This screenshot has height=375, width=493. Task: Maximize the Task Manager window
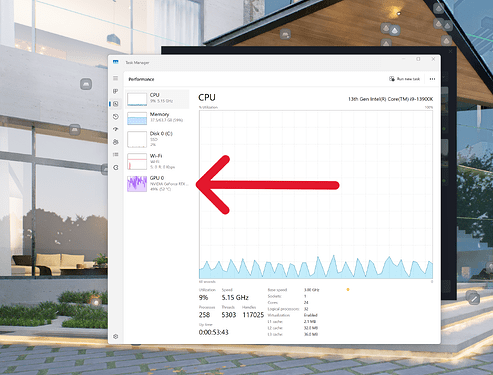[418, 59]
